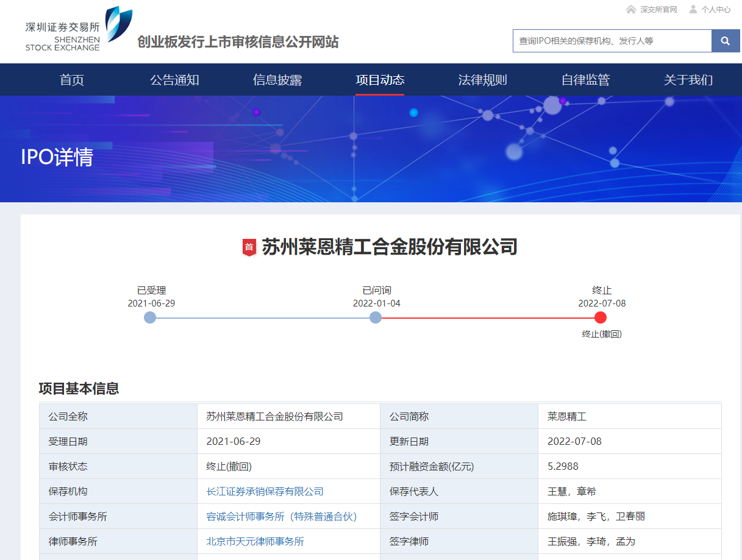This screenshot has height=560, width=742.
Task: Open the 关于我们 menu
Action: (688, 80)
